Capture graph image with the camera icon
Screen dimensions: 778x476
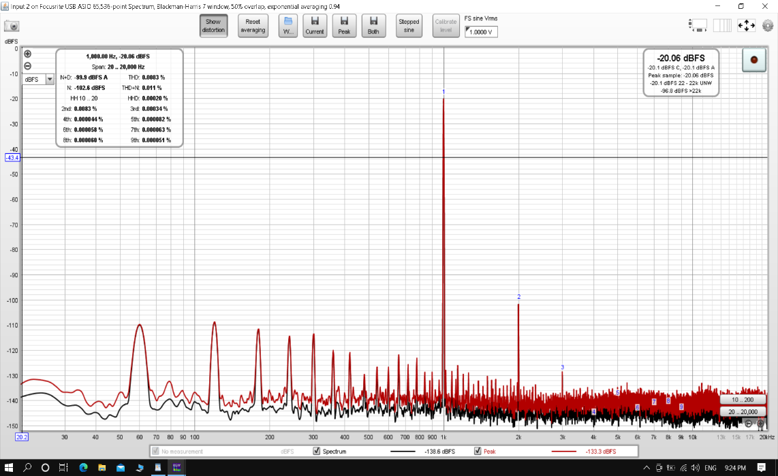11,26
